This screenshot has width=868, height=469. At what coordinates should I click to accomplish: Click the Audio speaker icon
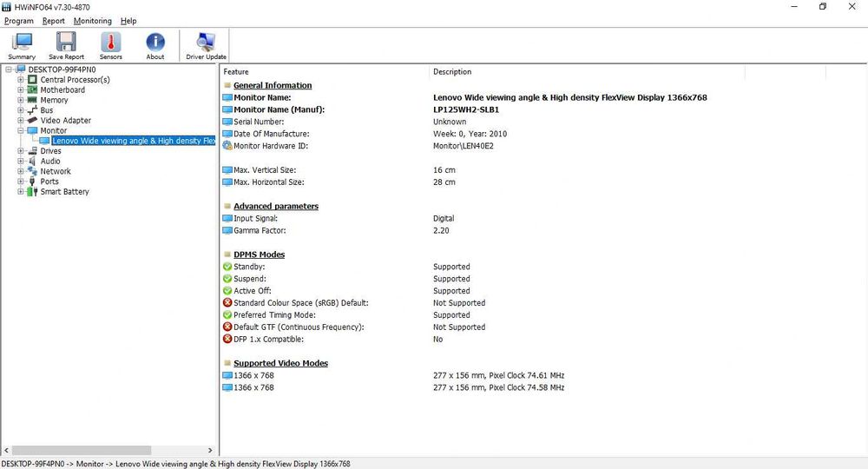(32, 162)
